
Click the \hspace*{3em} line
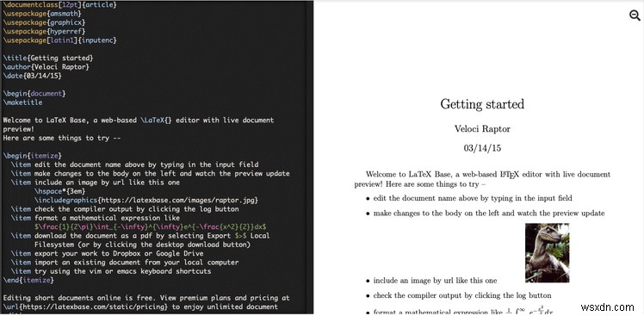coord(60,191)
